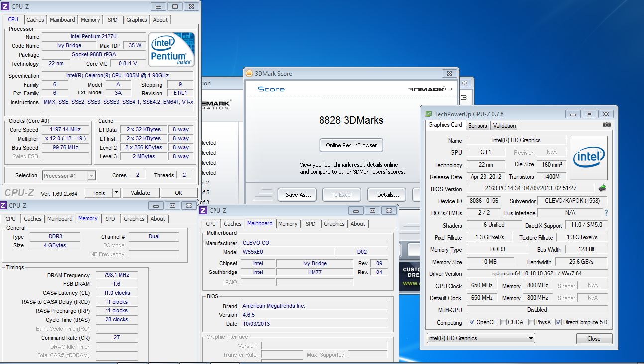
Task: Toggle the OpenCL checkbox in GPU-Z
Action: (x=472, y=322)
